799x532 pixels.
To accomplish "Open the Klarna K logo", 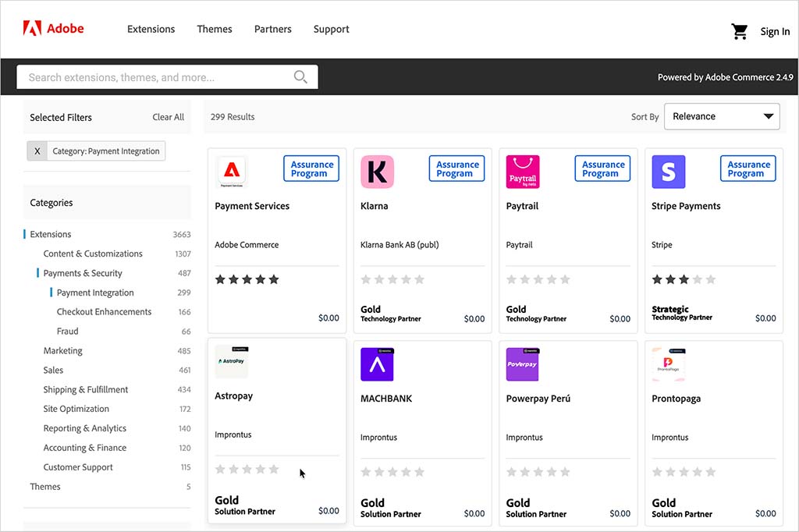I will [x=377, y=172].
